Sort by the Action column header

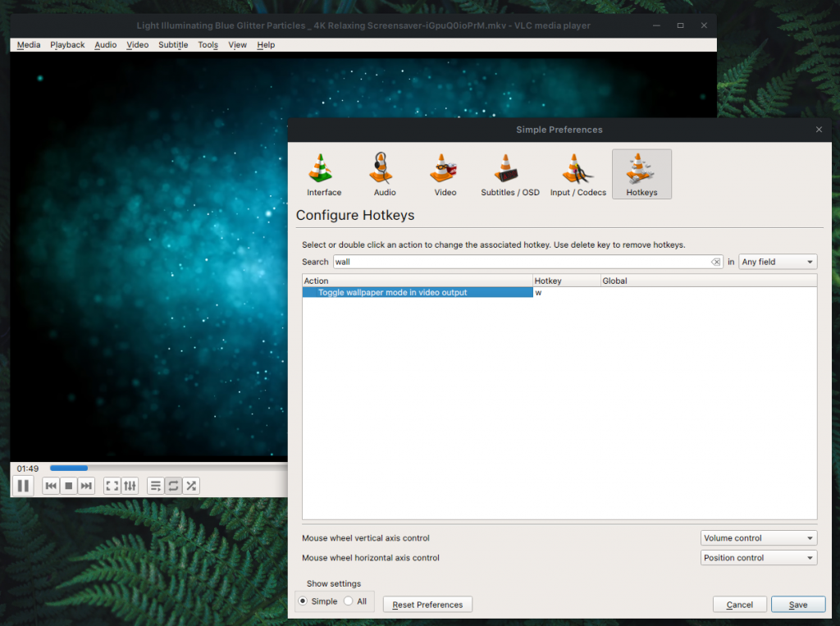(418, 281)
